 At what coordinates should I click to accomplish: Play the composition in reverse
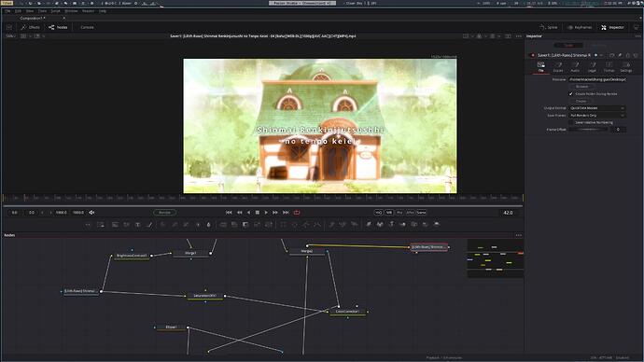pyautogui.click(x=248, y=213)
